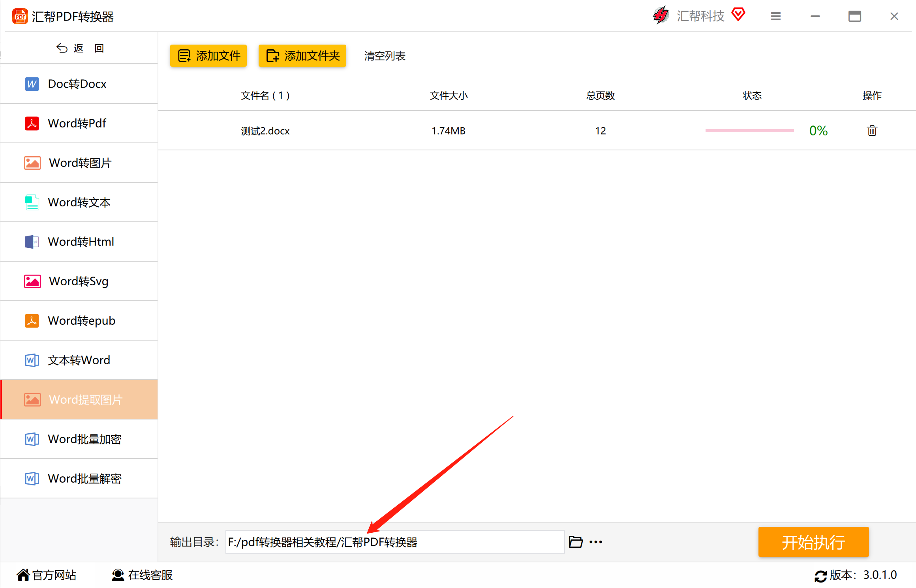Click the customer service avatar icon

click(118, 575)
